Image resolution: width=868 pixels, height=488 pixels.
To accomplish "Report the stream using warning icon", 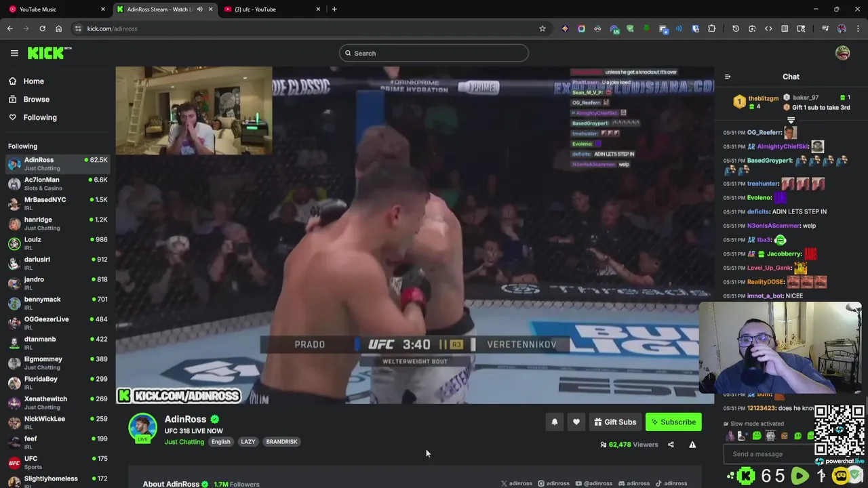I will (692, 445).
